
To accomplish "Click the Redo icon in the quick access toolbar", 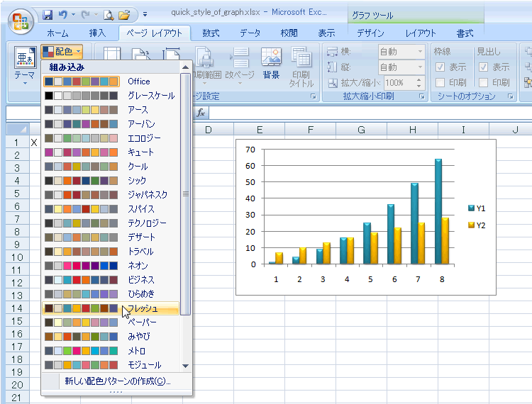I will point(86,15).
